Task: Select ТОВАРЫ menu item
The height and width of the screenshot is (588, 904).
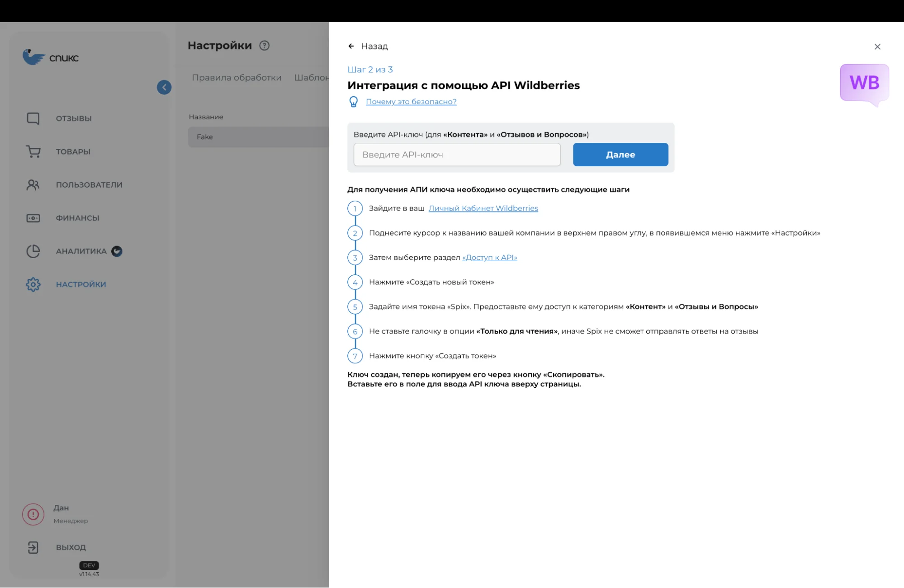Action: pyautogui.click(x=73, y=151)
